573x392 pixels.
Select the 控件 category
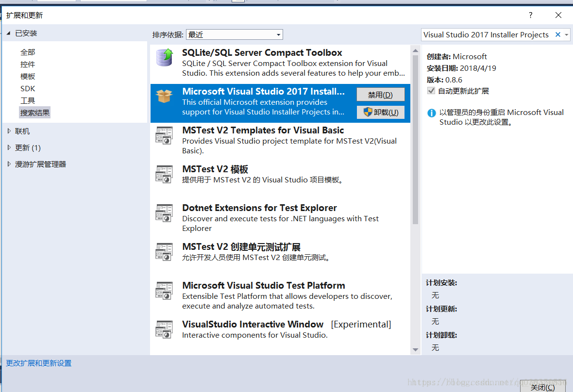28,64
